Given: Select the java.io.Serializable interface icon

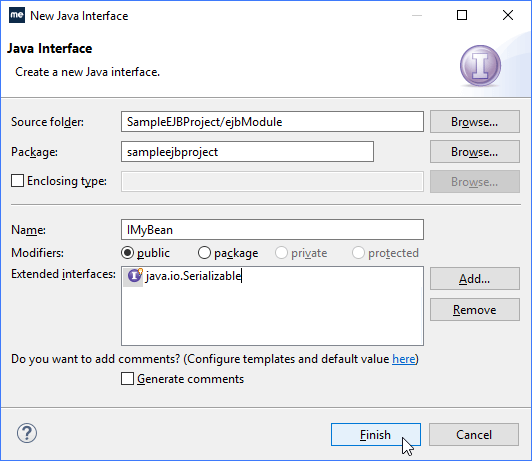Looking at the screenshot, I should [x=135, y=275].
